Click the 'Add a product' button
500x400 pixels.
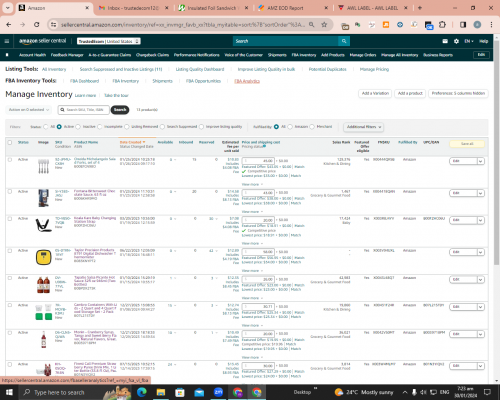tap(410, 93)
